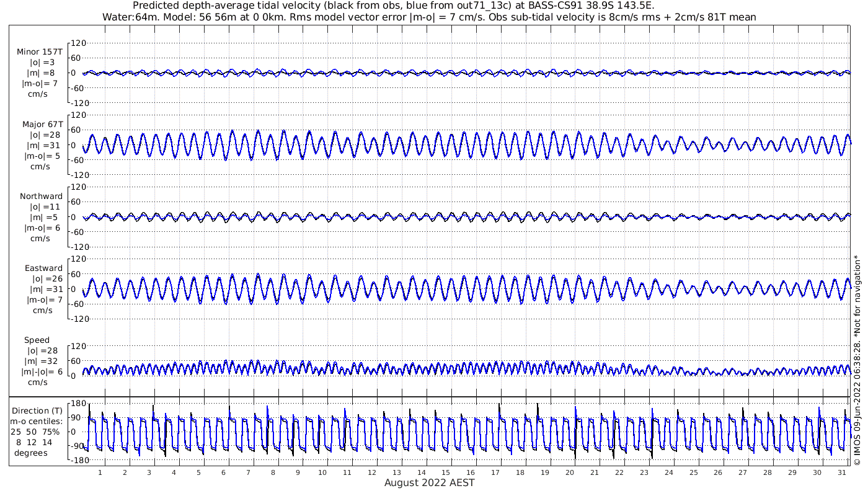This screenshot has height=496, width=868.
Task: Click the -60 tick of the Major panel
Action: (x=77, y=160)
